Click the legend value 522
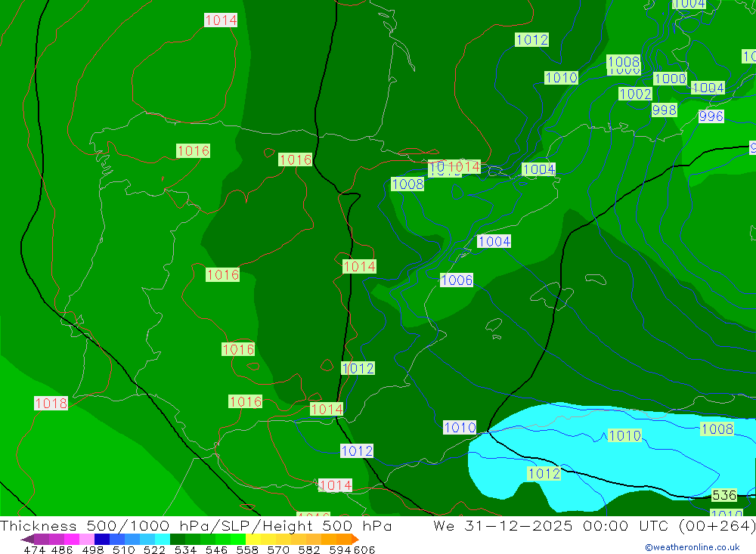This screenshot has width=756, height=554. (x=154, y=549)
